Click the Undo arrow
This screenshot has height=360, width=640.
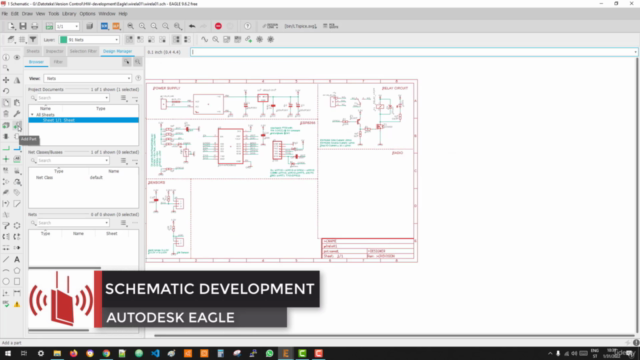click(192, 26)
